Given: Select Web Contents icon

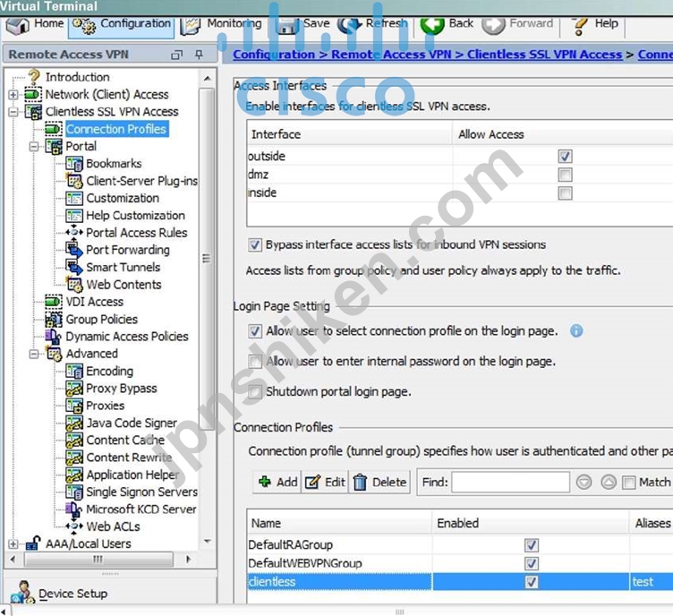Looking at the screenshot, I should point(74,284).
